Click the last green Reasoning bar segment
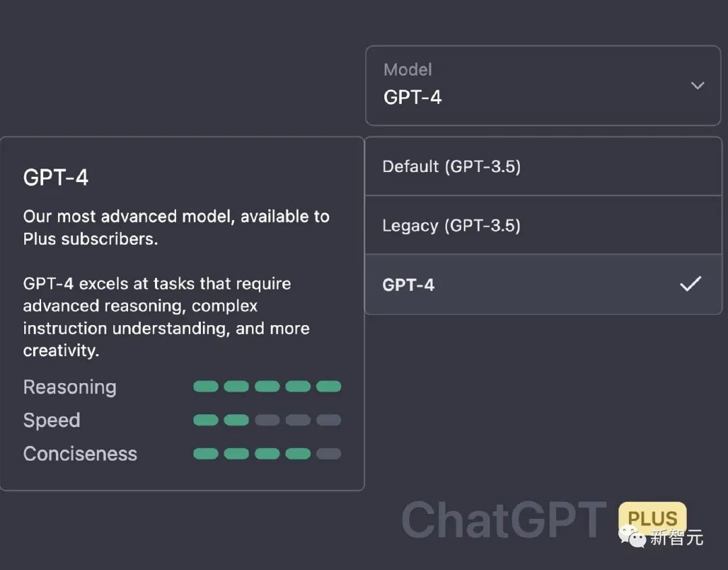 click(x=329, y=387)
